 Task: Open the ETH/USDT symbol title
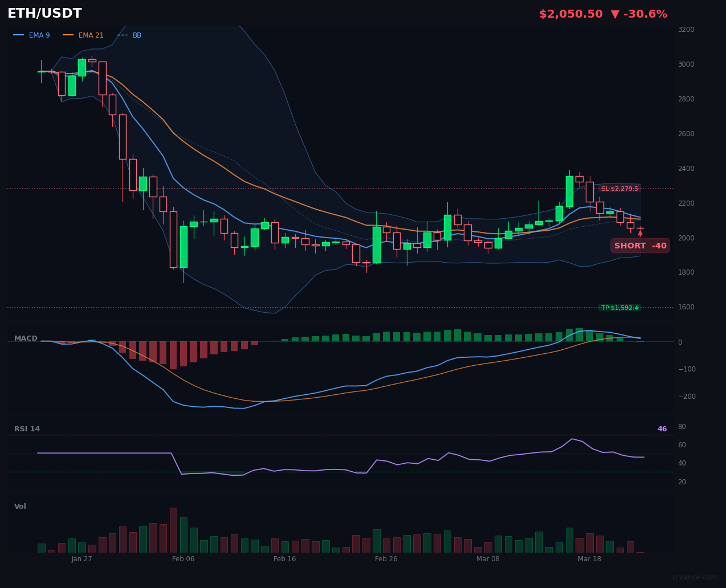pyautogui.click(x=44, y=14)
